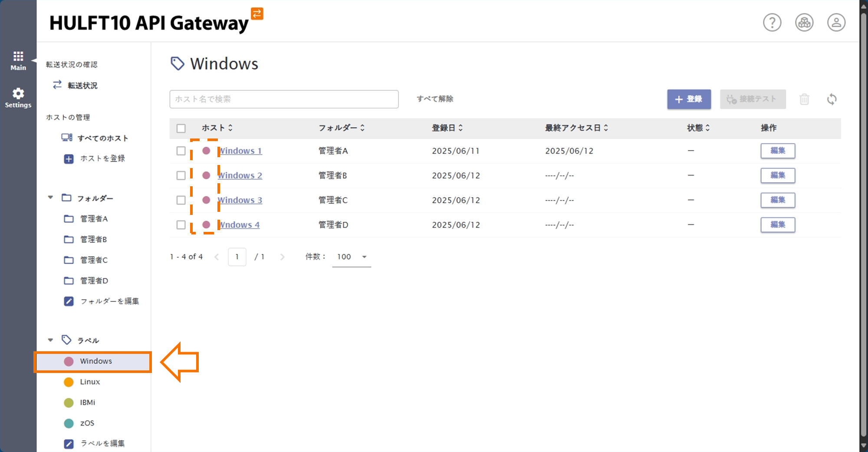This screenshot has height=452, width=868.
Task: Sort by フォルダー column arrows
Action: pos(362,128)
